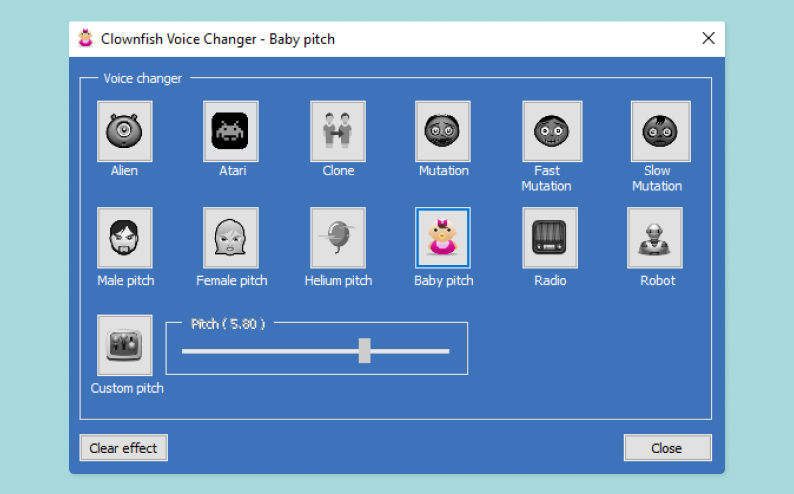Click the 'Voice changer' group label
The image size is (794, 494).
coord(143,78)
